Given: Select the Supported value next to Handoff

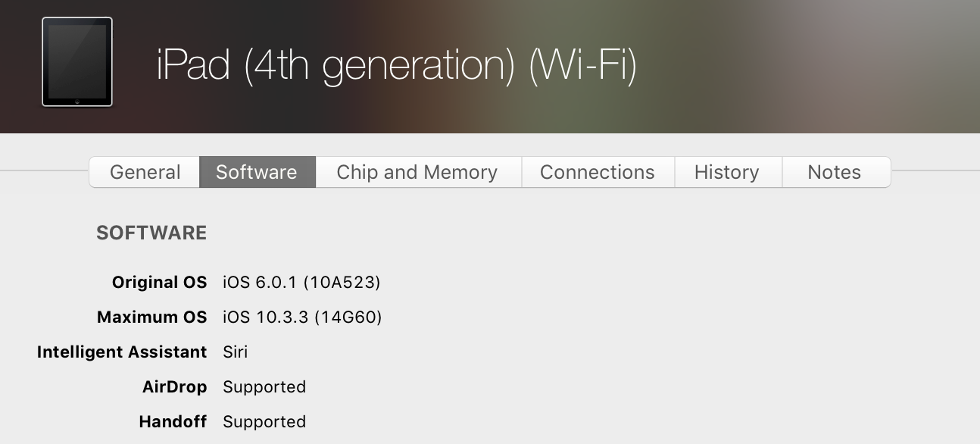Looking at the screenshot, I should pyautogui.click(x=264, y=422).
